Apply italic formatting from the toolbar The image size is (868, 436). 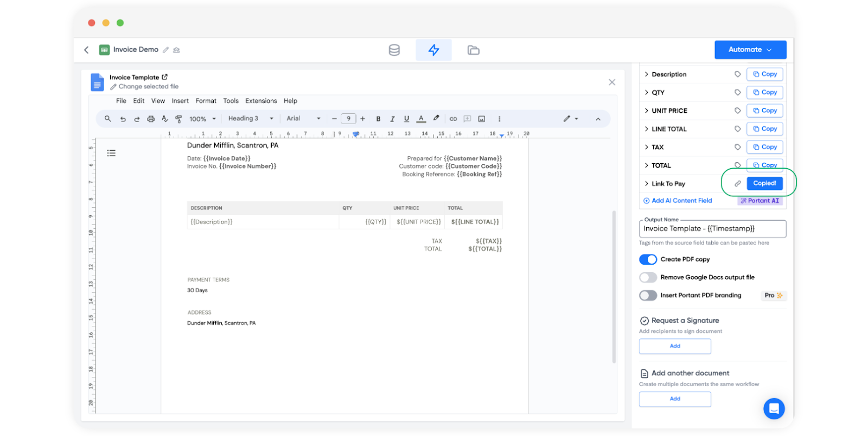click(392, 119)
